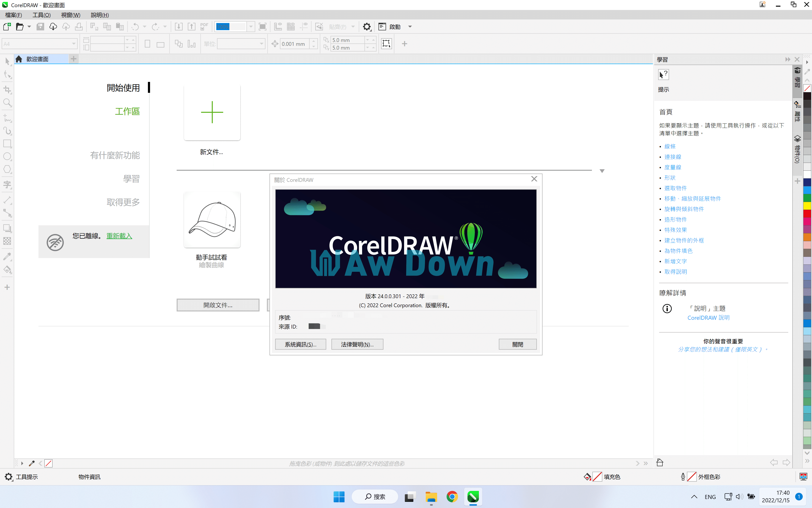This screenshot has height=508, width=812.
Task: Select the Ellipse tool in toolbox
Action: (x=7, y=156)
